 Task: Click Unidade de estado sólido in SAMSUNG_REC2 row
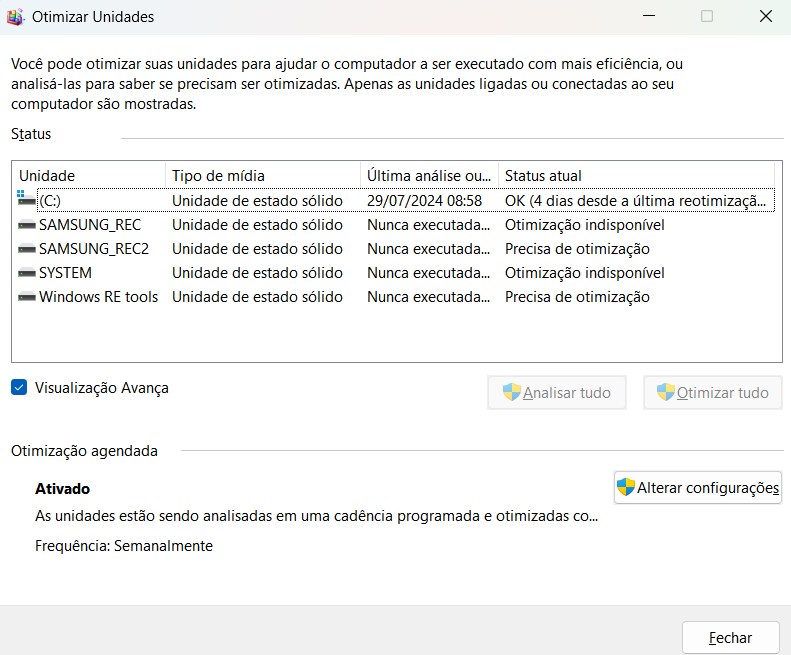257,249
